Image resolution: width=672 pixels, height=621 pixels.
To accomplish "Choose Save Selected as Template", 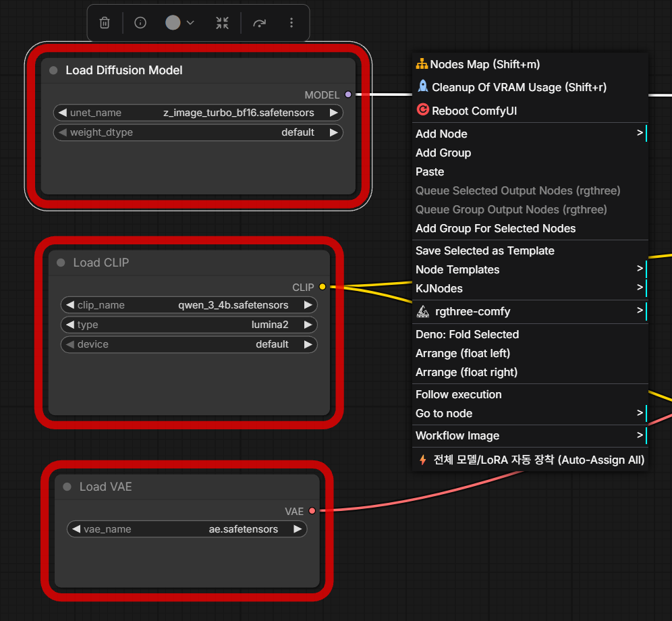I will (x=530, y=250).
